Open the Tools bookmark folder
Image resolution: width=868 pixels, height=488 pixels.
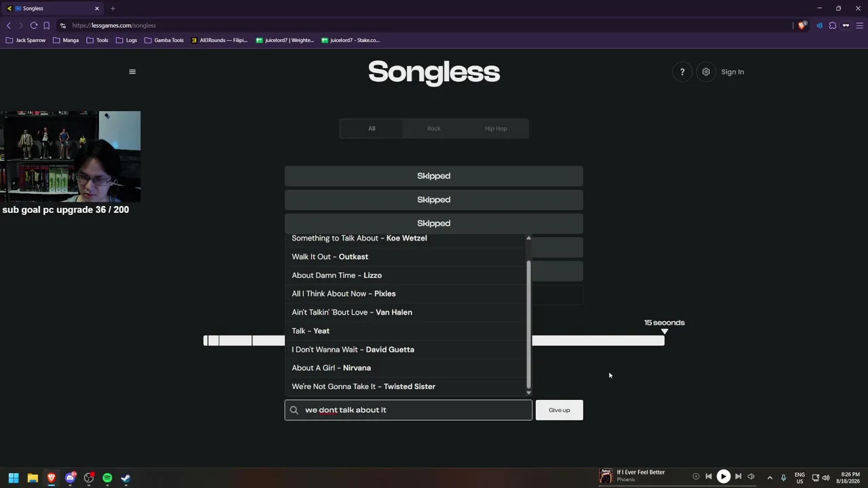(x=97, y=40)
